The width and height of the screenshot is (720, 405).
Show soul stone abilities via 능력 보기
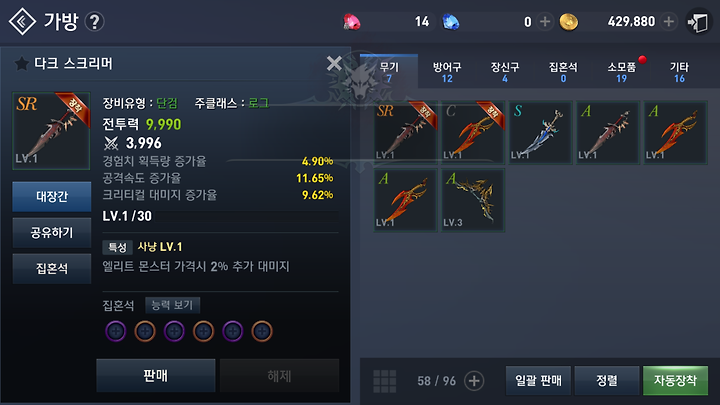(x=172, y=305)
